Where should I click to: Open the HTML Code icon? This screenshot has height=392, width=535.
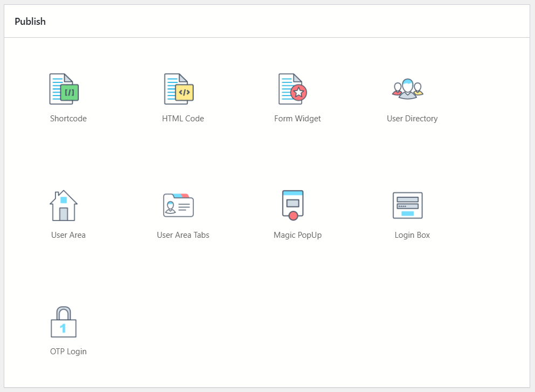(x=179, y=89)
